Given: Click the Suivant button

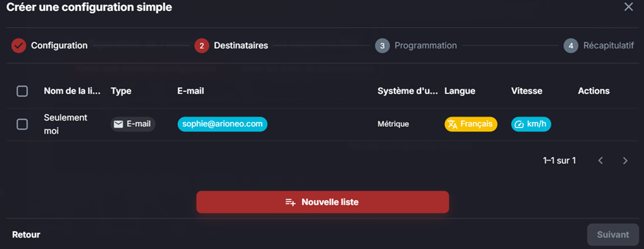Looking at the screenshot, I should (613, 235).
